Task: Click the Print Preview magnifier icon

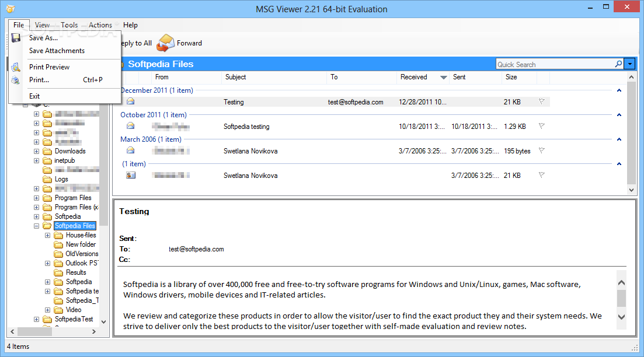Action: click(x=16, y=67)
